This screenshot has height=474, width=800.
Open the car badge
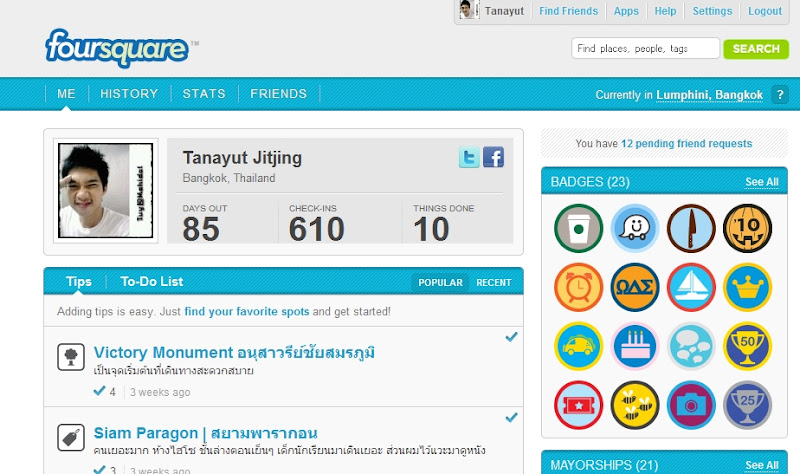point(579,346)
